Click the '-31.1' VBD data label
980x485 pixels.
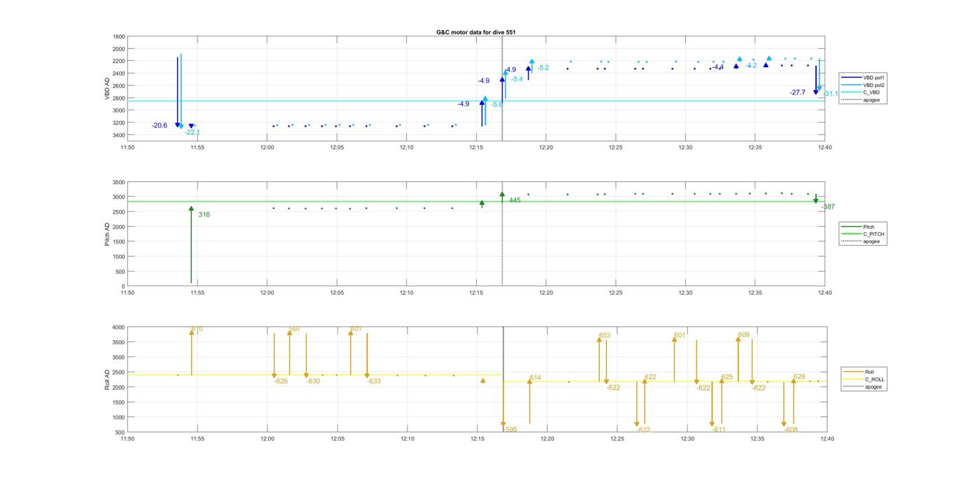(x=831, y=94)
